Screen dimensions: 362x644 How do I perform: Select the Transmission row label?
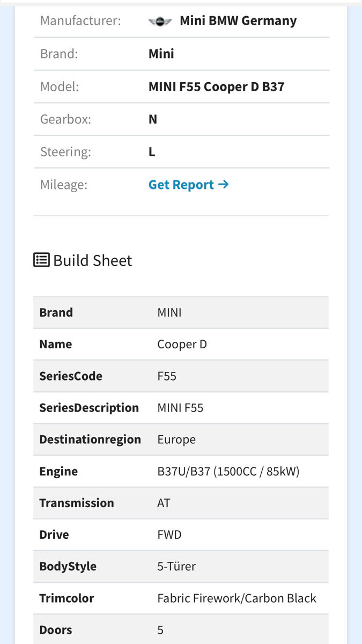[77, 503]
